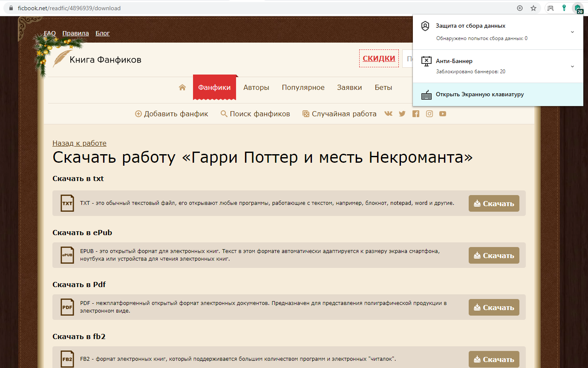The height and width of the screenshot is (368, 588).
Task: Click the text Обнаружено попыток сбора данных: 0
Action: [x=482, y=38]
